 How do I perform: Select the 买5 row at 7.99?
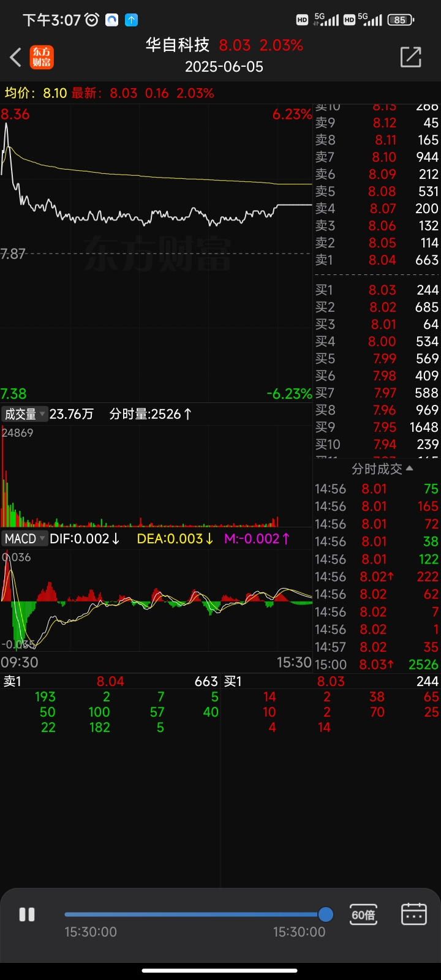pos(377,358)
